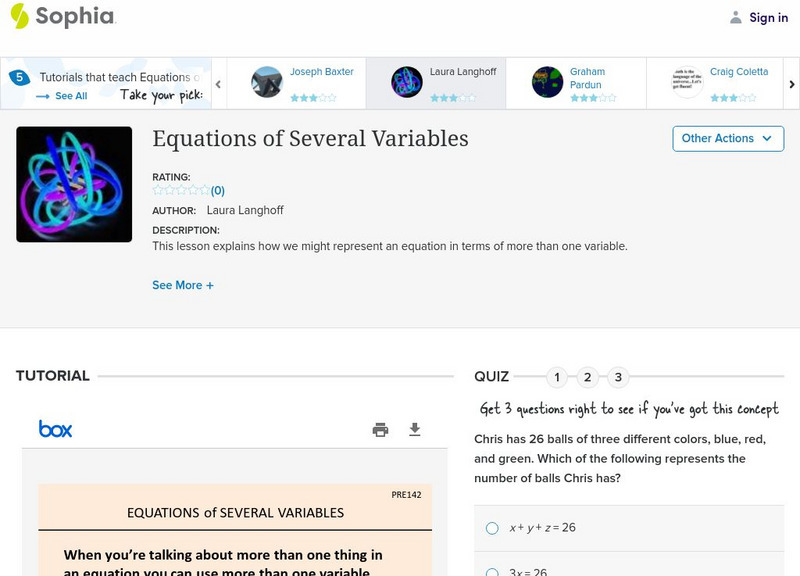Select the answer x + y + z = 26
This screenshot has height=576, width=800.
click(x=492, y=528)
